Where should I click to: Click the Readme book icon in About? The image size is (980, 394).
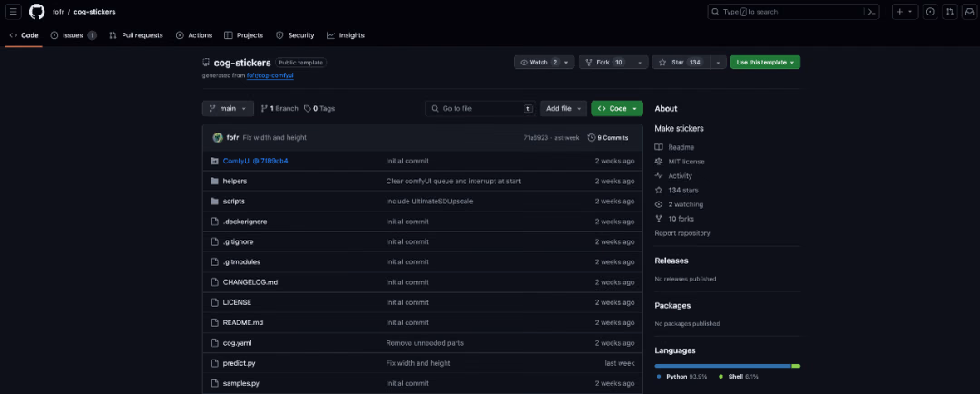pos(659,147)
